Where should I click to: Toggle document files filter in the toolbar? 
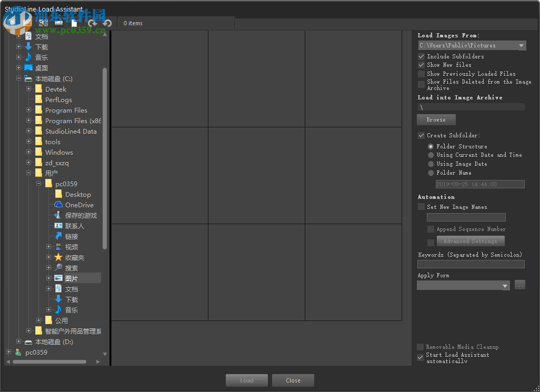(x=74, y=23)
